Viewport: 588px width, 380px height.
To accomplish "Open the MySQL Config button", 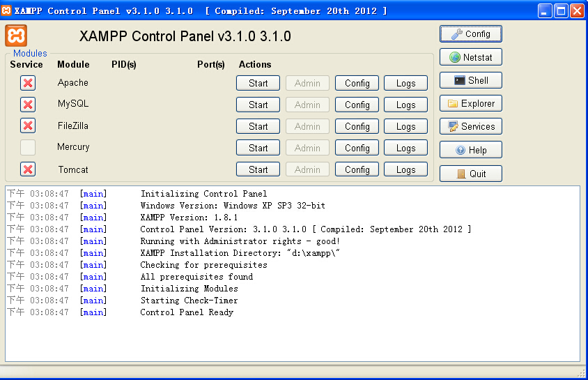I will tap(357, 105).
